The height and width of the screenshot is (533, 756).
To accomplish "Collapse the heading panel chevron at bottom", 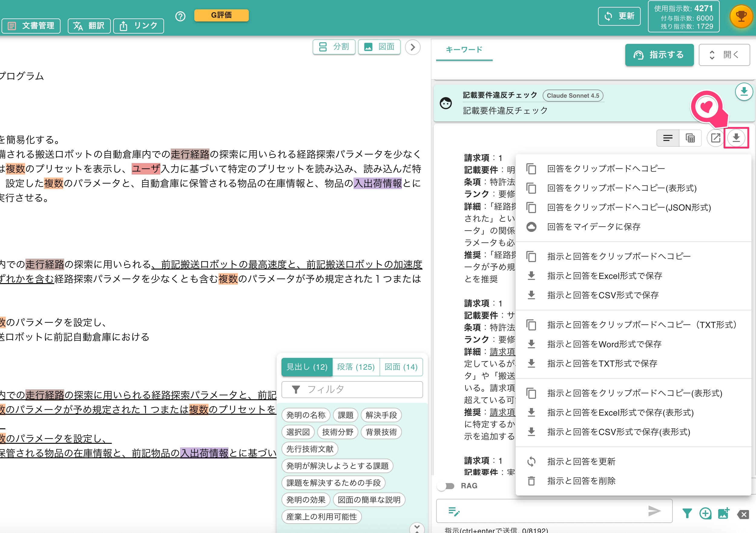I will click(x=417, y=528).
